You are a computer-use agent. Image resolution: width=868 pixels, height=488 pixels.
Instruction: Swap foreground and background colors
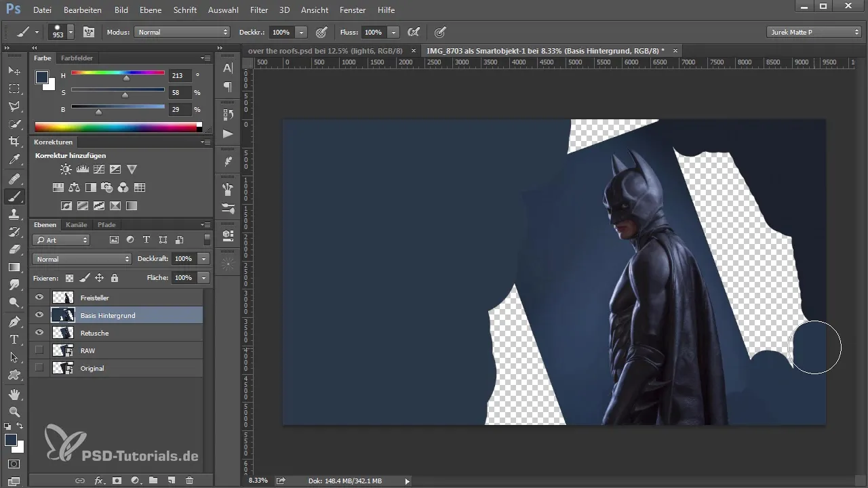tap(20, 426)
